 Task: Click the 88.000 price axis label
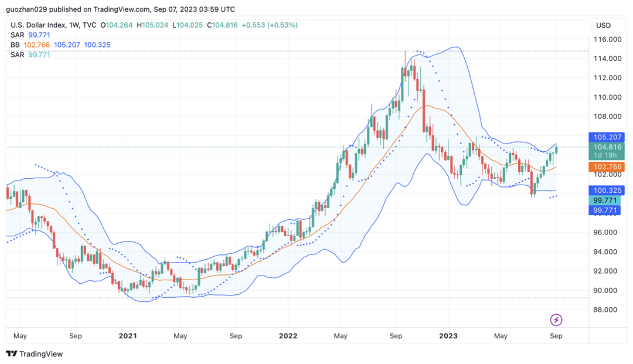(x=608, y=309)
